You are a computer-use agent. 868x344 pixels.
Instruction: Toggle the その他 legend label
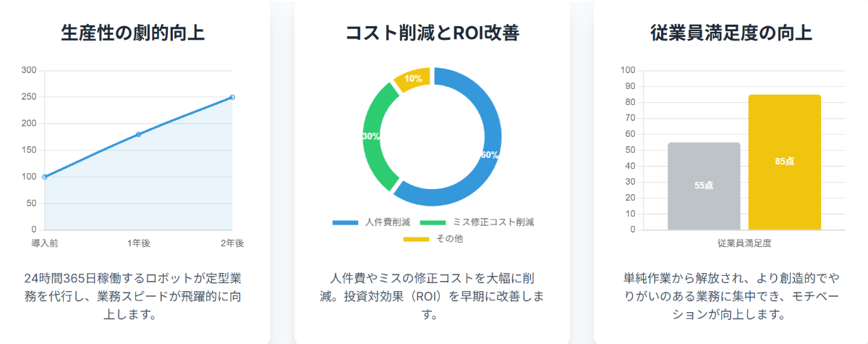pos(449,238)
